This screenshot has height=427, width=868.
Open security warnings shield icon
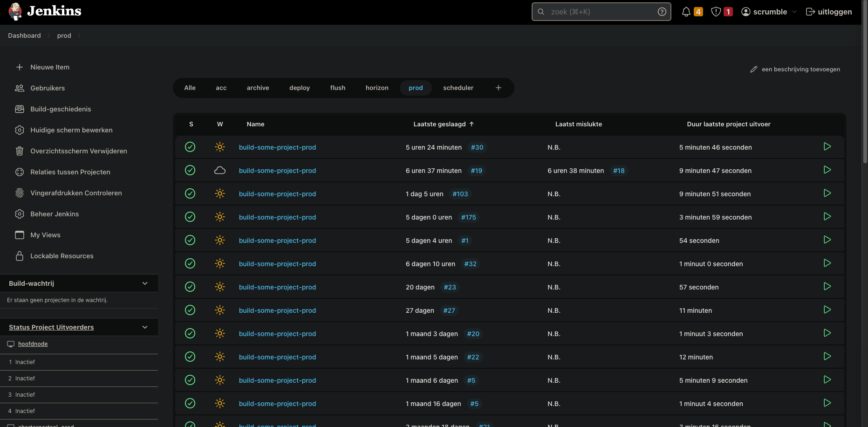coord(716,12)
